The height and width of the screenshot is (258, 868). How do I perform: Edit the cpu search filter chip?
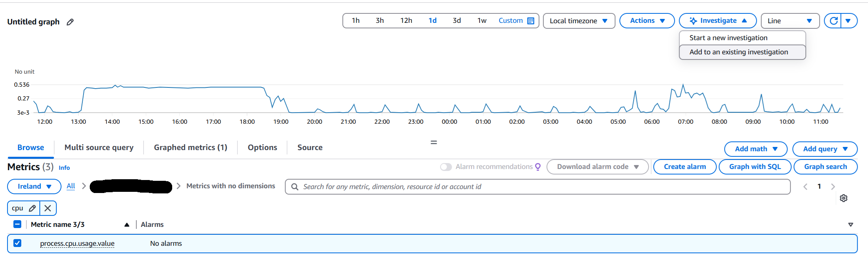33,208
